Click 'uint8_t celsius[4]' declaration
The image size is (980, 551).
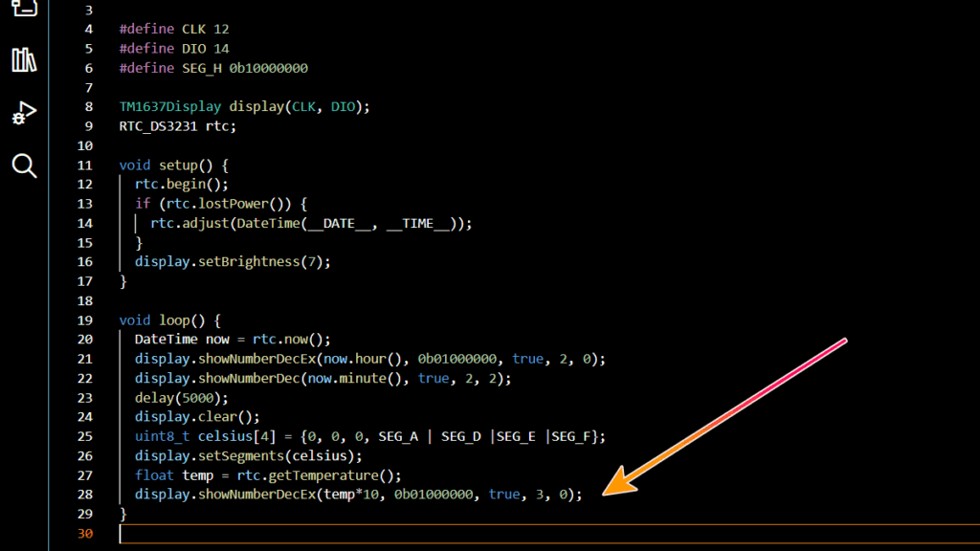pos(205,436)
